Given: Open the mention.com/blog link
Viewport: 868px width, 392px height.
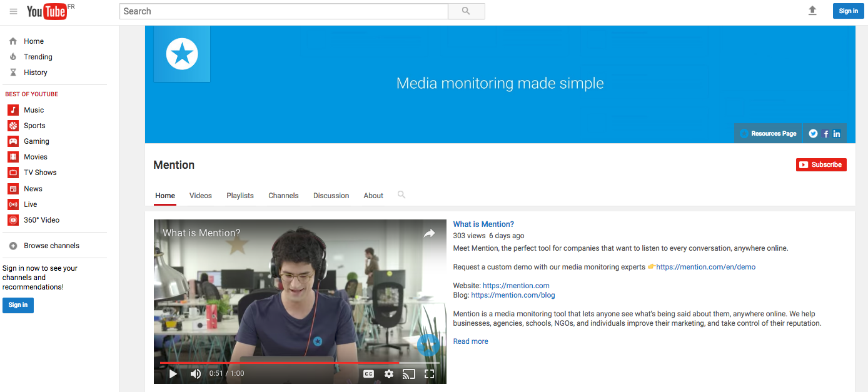Looking at the screenshot, I should click(x=513, y=295).
